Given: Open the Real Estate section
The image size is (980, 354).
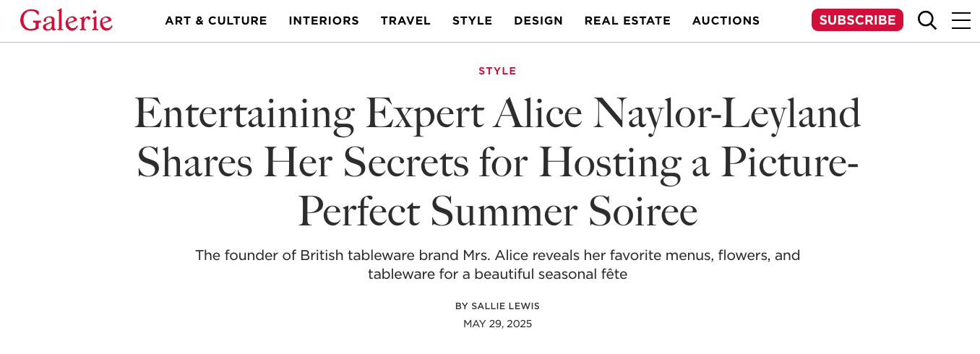Looking at the screenshot, I should click(627, 21).
